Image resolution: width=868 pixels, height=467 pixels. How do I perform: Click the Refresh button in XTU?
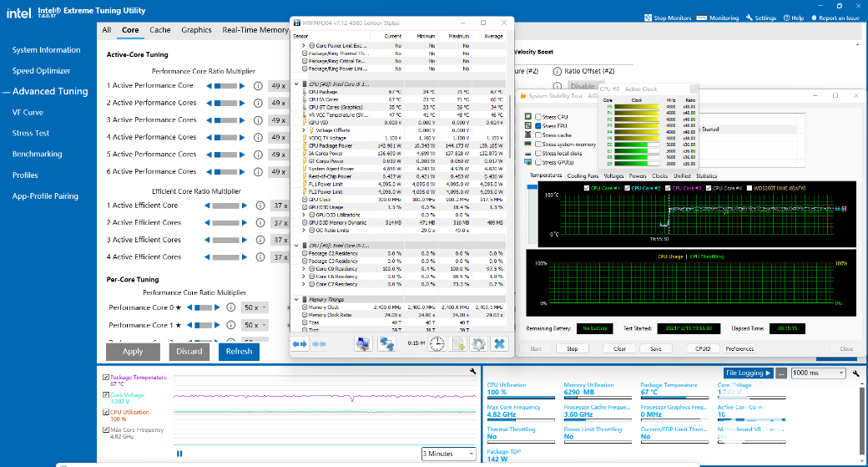(240, 351)
